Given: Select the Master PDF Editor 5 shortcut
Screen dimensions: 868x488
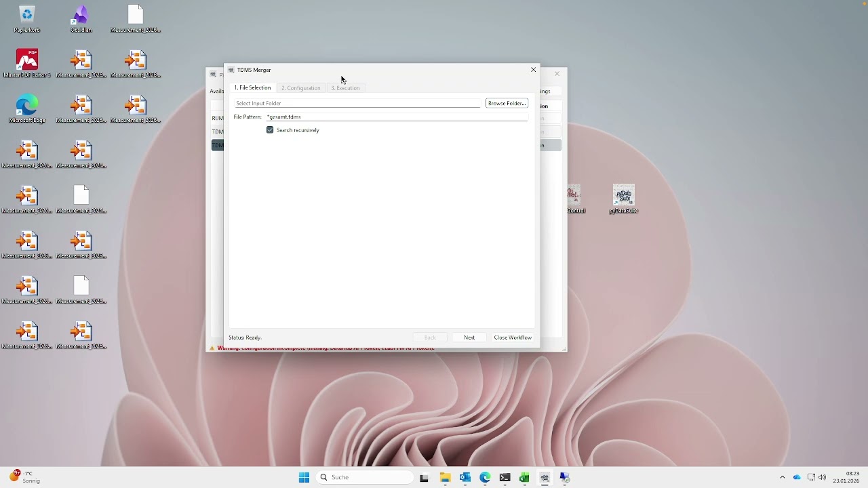Looking at the screenshot, I should pos(27,63).
